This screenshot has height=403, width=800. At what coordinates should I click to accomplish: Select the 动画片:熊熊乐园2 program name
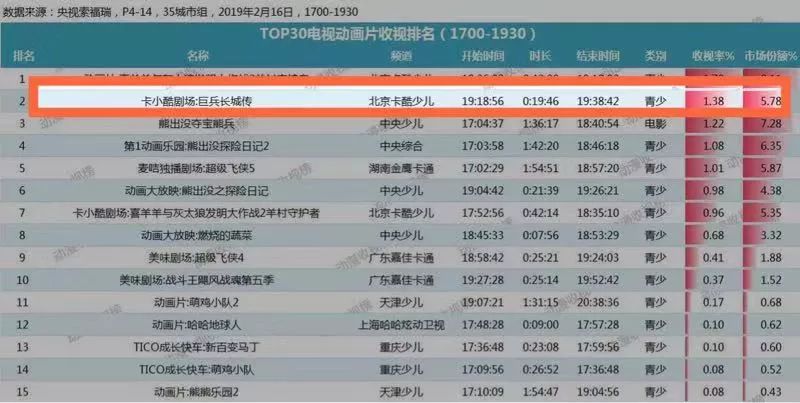coord(199,390)
